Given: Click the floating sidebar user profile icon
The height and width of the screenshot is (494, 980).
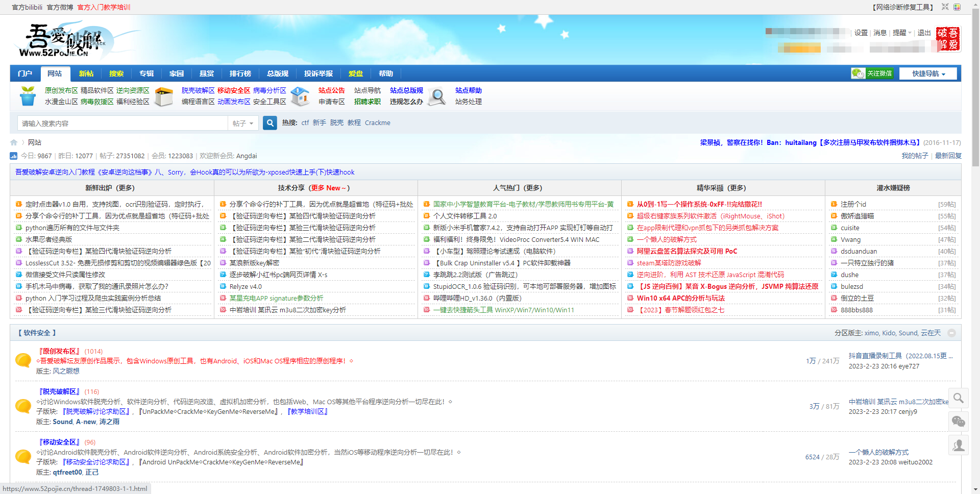Looking at the screenshot, I should click(959, 445).
